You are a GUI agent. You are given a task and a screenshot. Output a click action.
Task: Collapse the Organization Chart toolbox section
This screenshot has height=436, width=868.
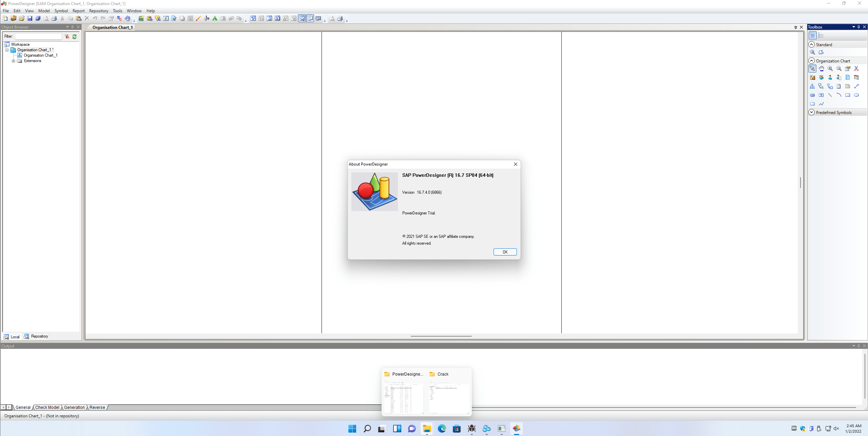[x=812, y=61]
